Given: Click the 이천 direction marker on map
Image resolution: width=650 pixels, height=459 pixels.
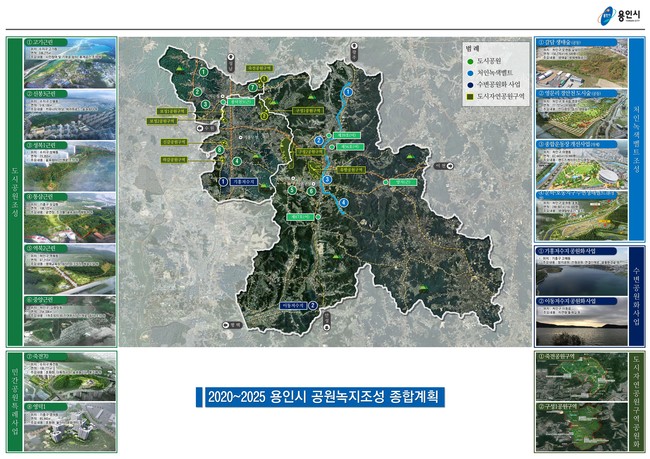Looking at the screenshot, I should pos(443,166).
